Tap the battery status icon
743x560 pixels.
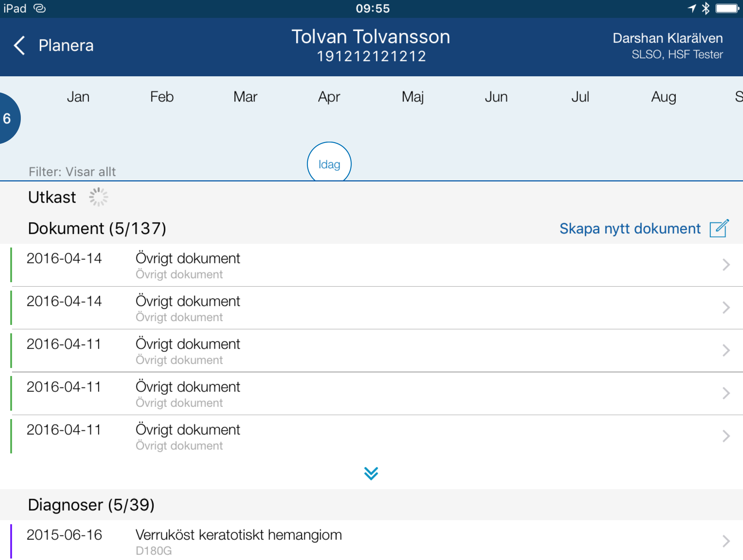click(x=727, y=8)
